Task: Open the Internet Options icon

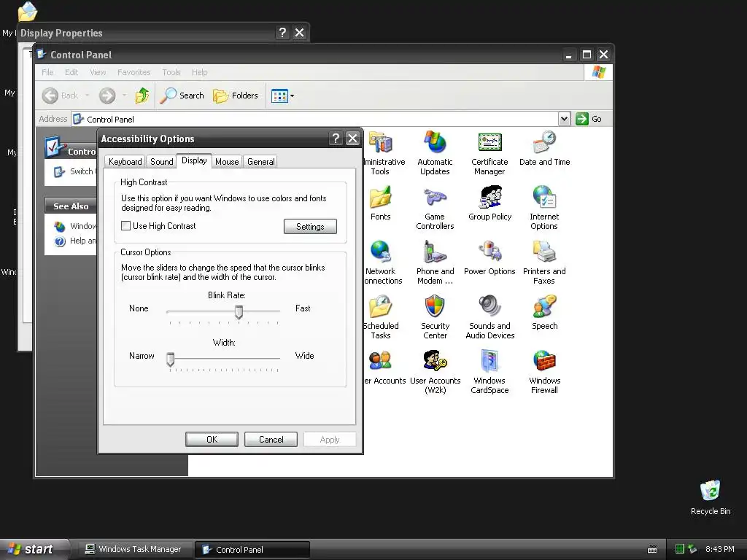Action: (544, 208)
